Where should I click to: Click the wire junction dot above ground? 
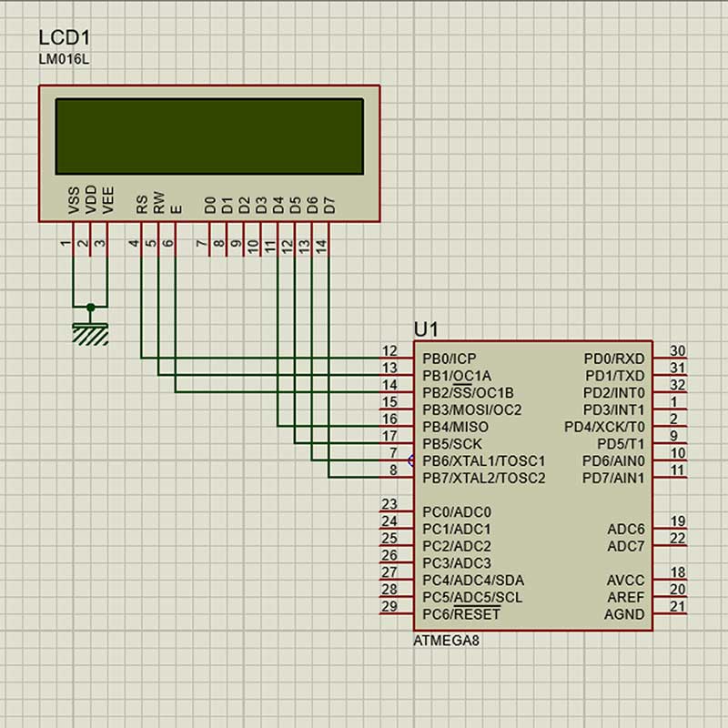90,308
